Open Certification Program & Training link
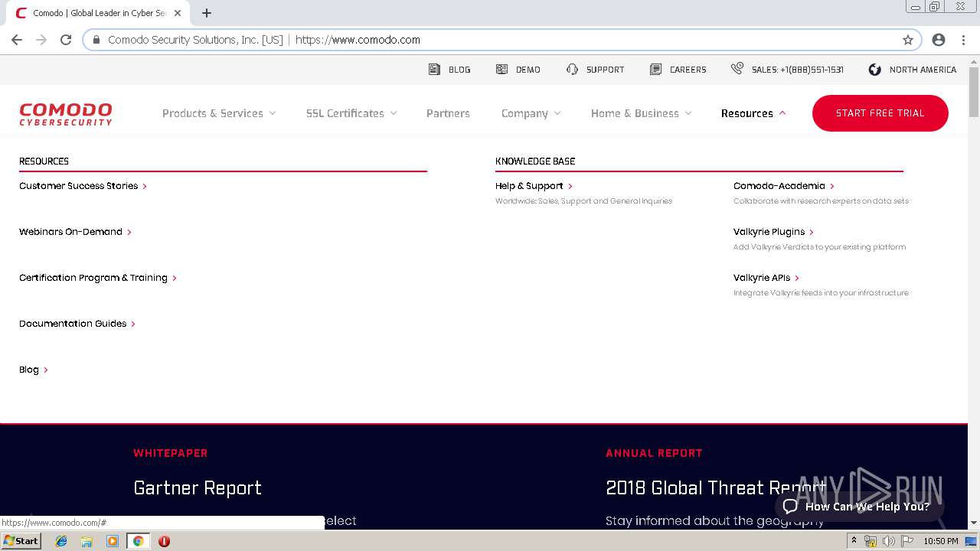 (x=98, y=278)
